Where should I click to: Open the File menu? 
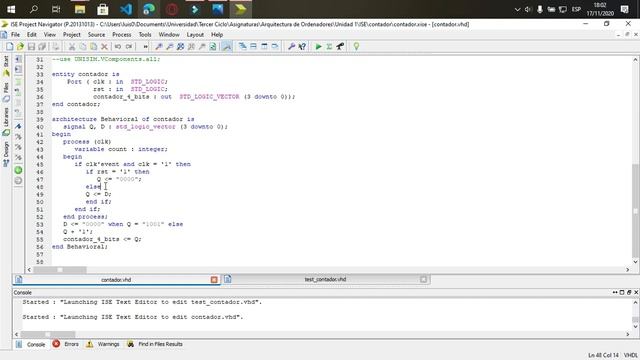(16, 35)
